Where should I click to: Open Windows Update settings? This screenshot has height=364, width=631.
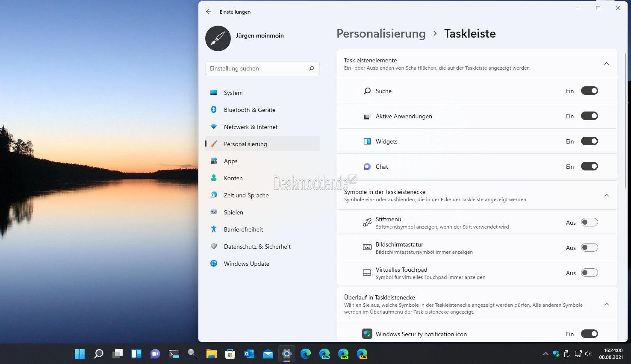click(262, 263)
